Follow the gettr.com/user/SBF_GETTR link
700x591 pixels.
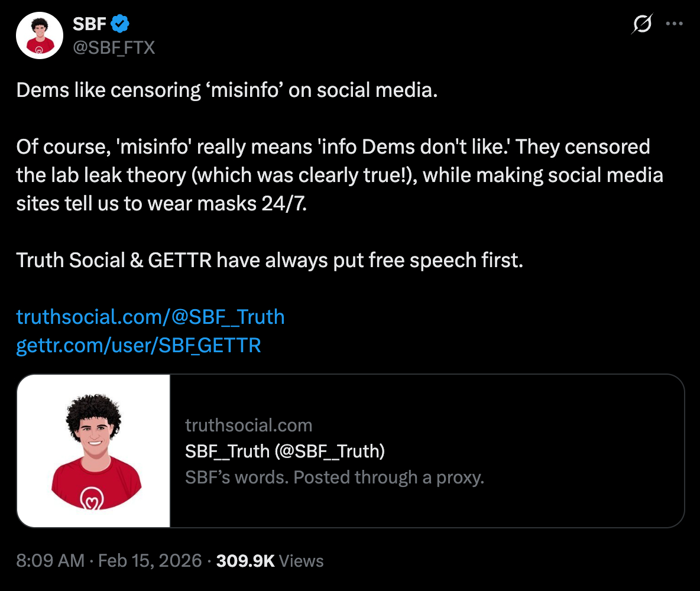click(138, 345)
